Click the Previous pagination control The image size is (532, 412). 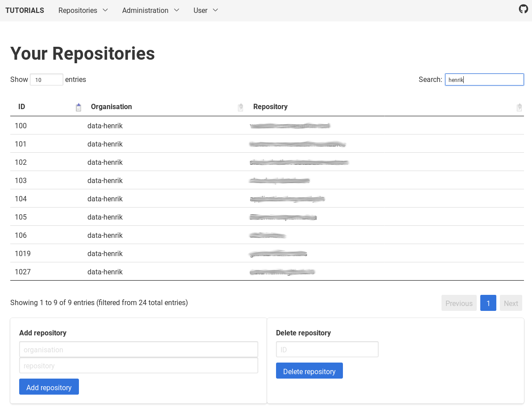point(459,302)
